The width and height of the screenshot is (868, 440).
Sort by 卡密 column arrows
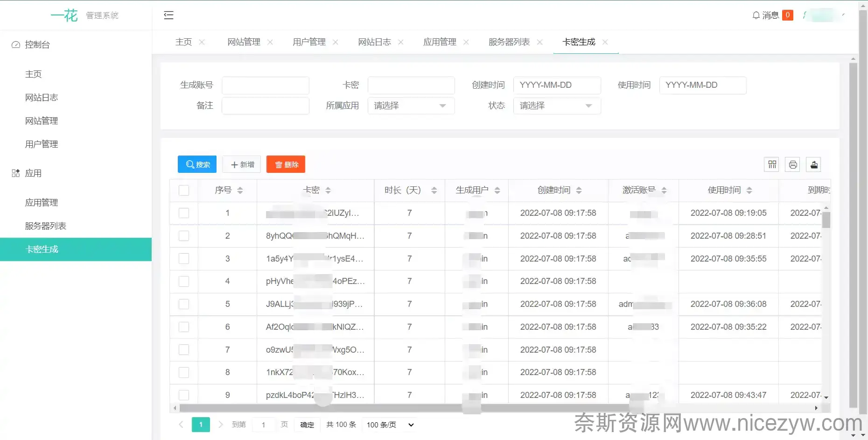[x=328, y=191]
